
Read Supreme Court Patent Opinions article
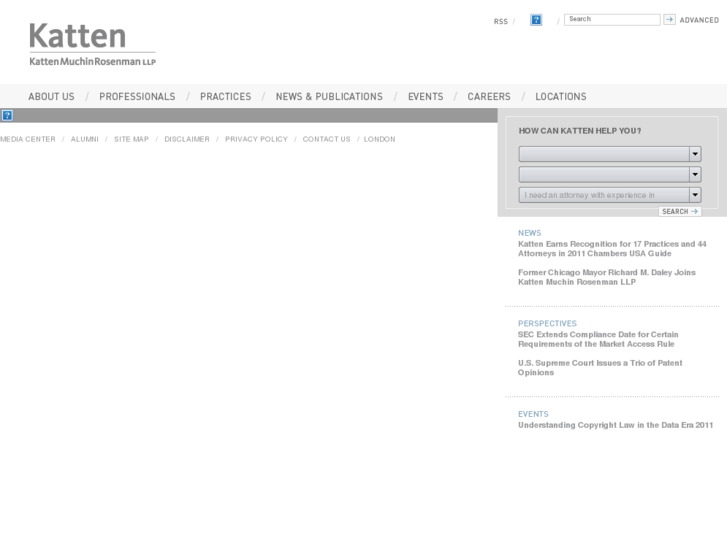pyautogui.click(x=600, y=367)
